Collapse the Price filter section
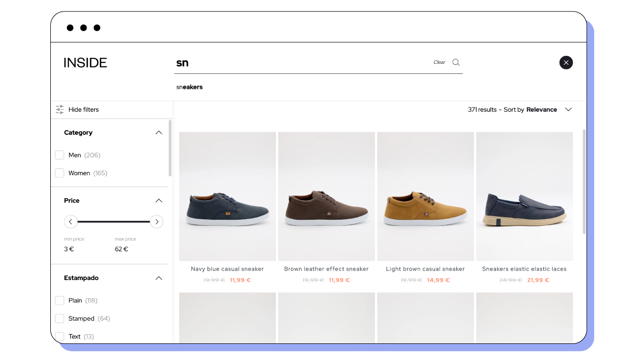The image size is (644, 362). [158, 200]
